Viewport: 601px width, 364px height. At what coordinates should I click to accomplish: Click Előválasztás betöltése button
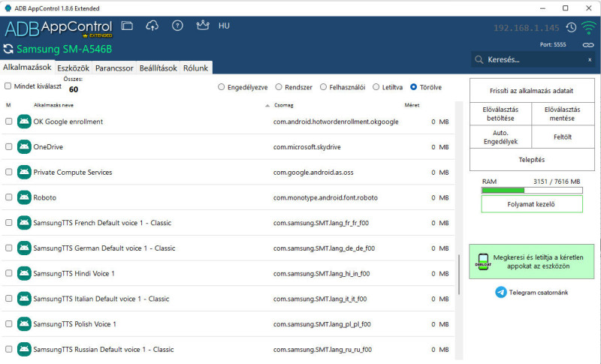tap(500, 113)
